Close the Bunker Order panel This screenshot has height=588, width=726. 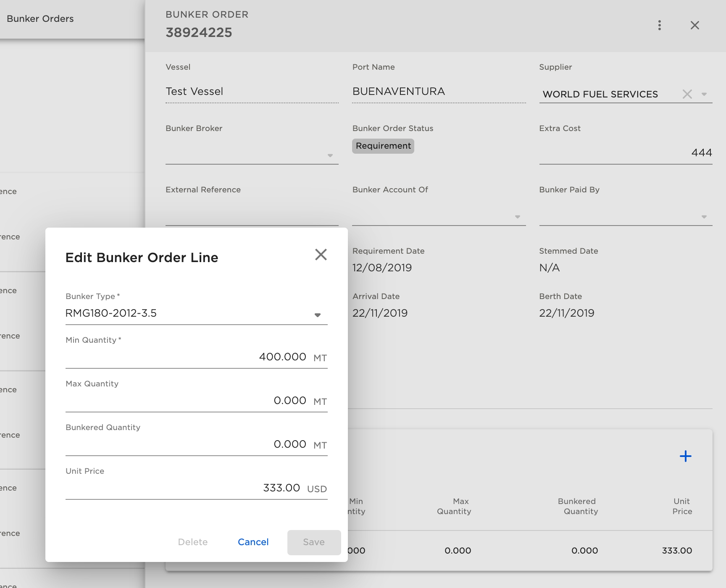[694, 25]
